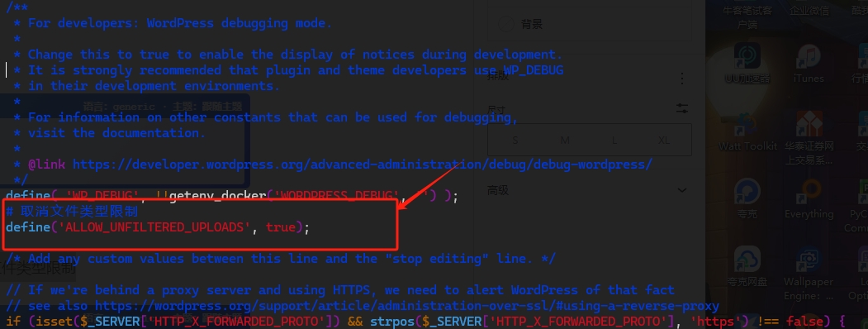Click the isset HTTP_X_FORWARDED_PROTO if statement line
Screen dimensions: 868x329
[425, 321]
